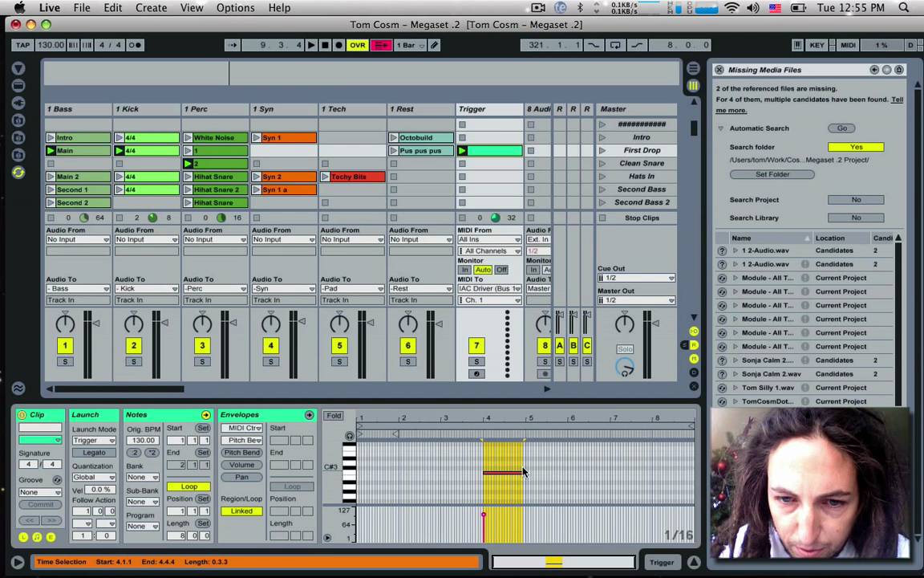Click Stop Clips in Master track

click(x=642, y=218)
